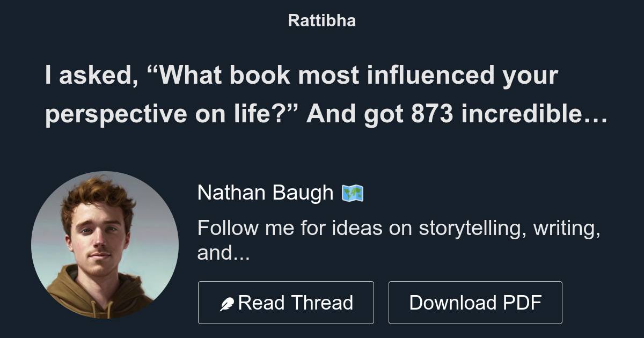Click the dark background area below buttons
Viewport: 644px width, 338px height.
pyautogui.click(x=322, y=332)
